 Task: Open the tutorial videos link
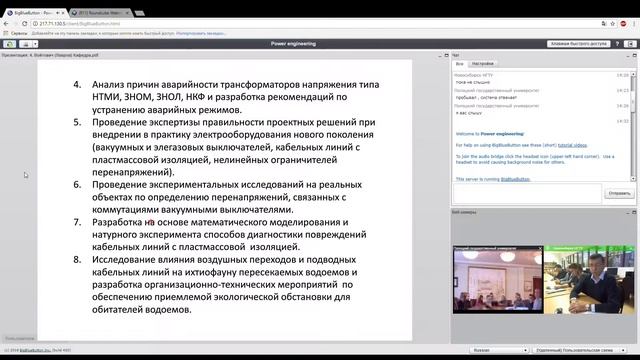click(572, 145)
